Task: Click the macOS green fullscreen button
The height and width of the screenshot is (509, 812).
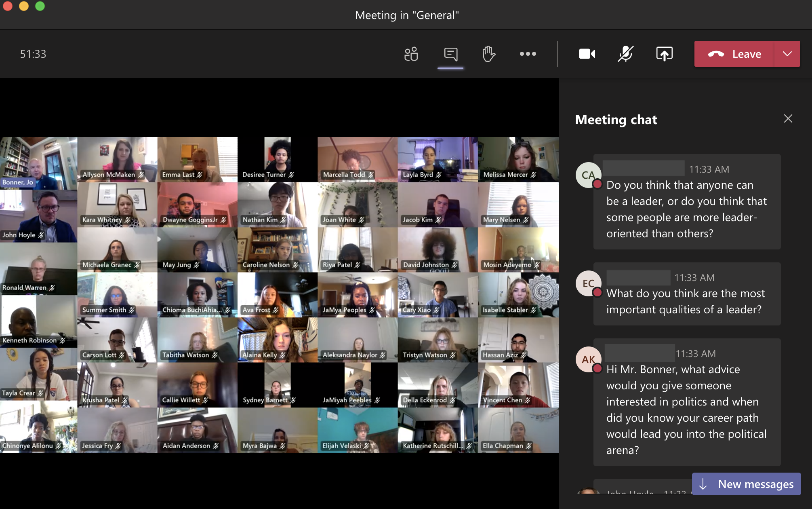Action: (40, 6)
